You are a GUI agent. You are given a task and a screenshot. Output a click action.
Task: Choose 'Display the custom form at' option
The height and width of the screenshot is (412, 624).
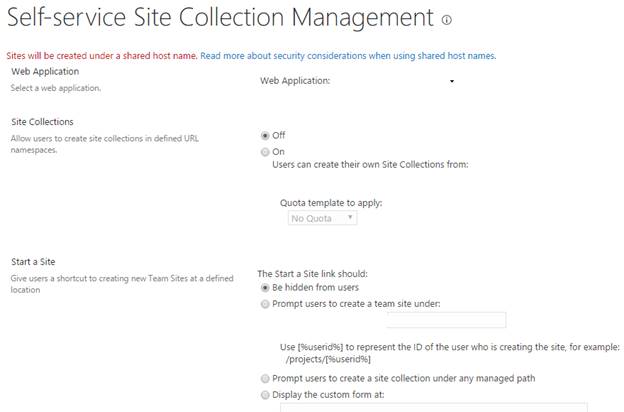[x=265, y=395]
